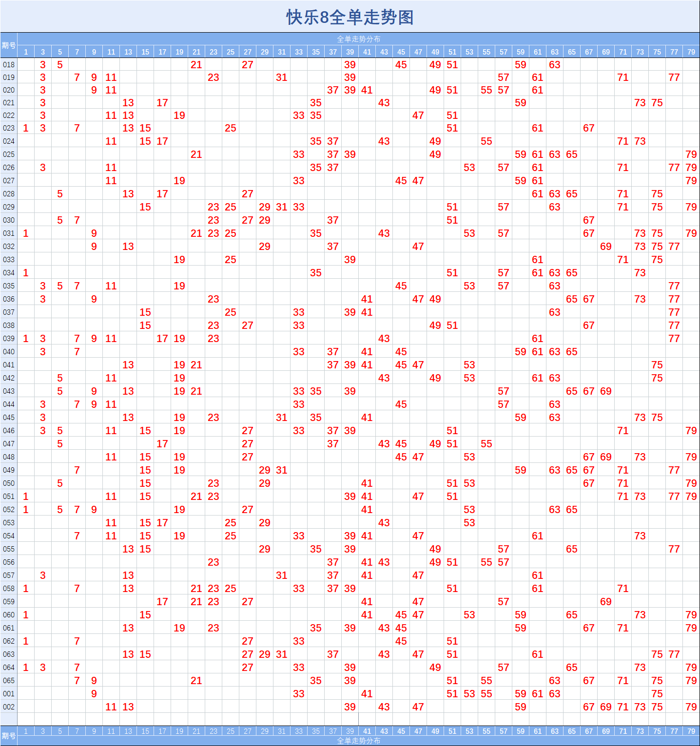Select period label 047

(9, 443)
